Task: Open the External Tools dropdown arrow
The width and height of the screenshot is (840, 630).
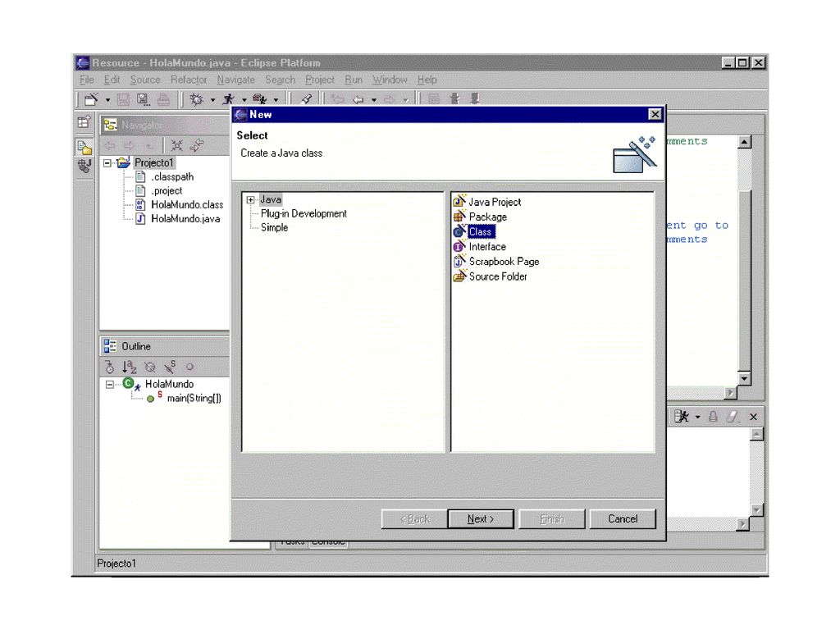Action: pos(276,99)
